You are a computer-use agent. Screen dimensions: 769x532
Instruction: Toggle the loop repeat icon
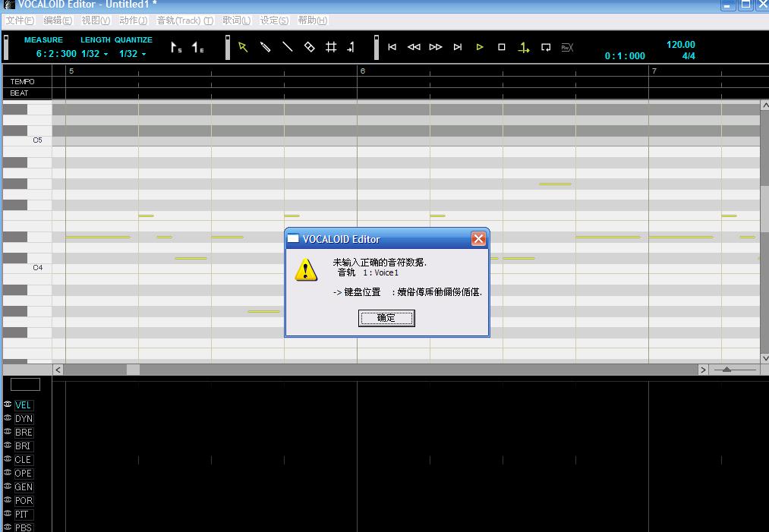(x=545, y=47)
